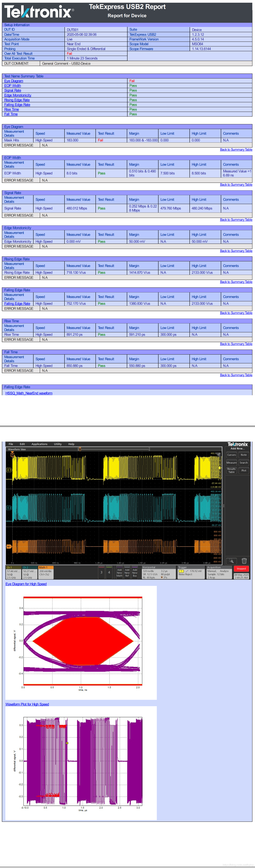The width and height of the screenshot is (255, 868).
Task: Open the Horizontal settings badge
Action: 159,573
